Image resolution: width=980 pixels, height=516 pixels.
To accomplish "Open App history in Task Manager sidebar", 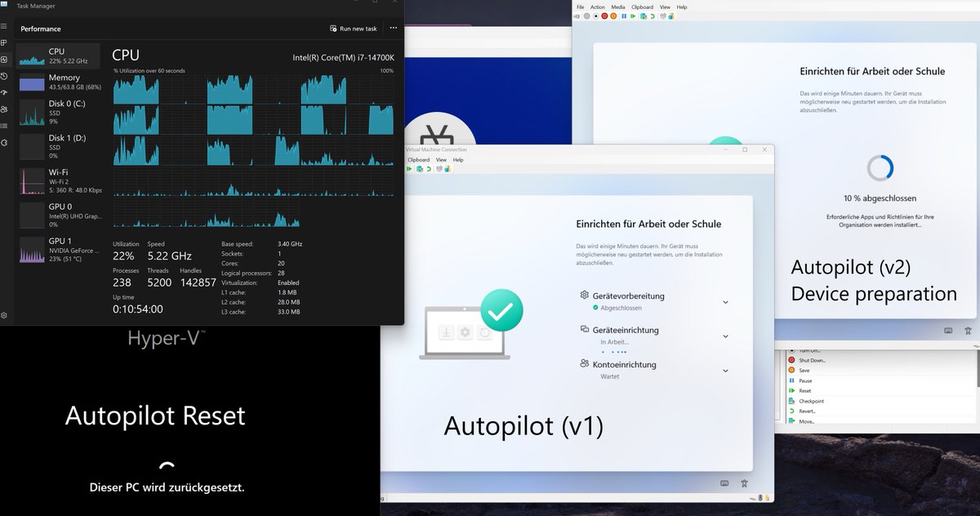I will tap(4, 76).
